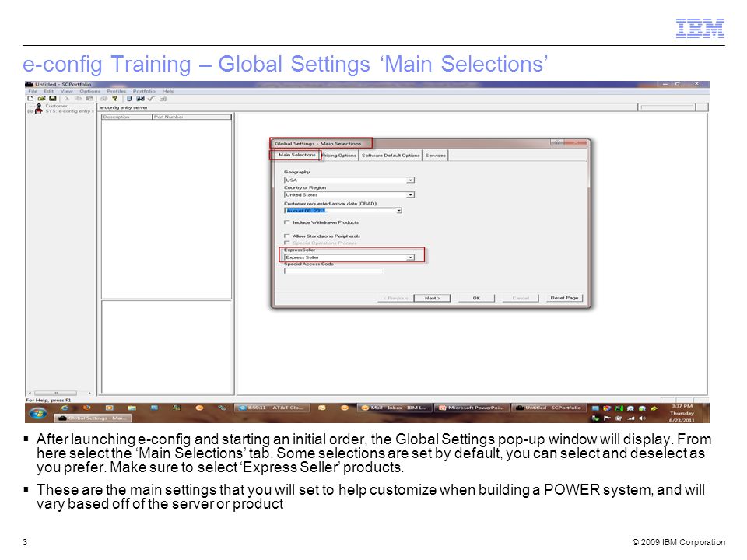Screen dimensions: 747x560
Task: Click the Reset Page button
Action: tap(564, 298)
